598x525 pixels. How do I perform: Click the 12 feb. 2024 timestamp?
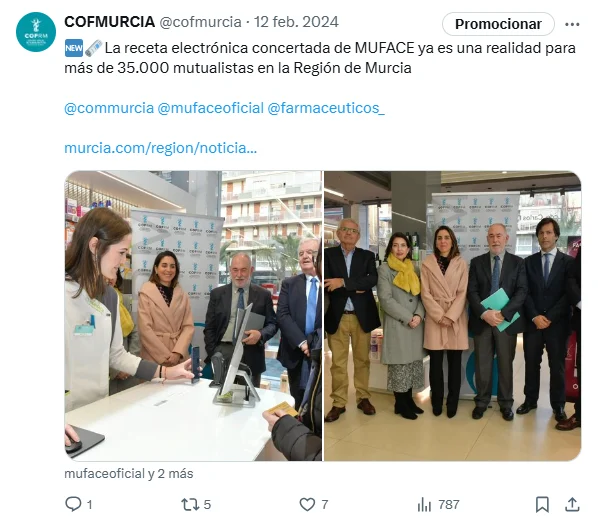tap(296, 22)
